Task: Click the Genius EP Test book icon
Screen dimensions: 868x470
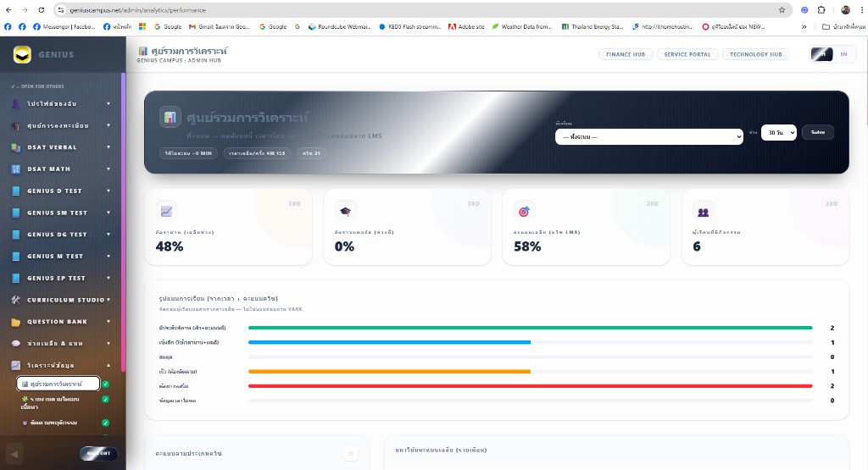Action: pyautogui.click(x=15, y=278)
